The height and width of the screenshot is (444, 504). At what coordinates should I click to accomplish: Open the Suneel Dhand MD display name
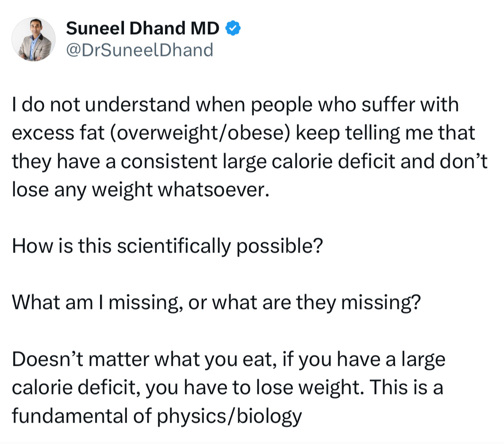(143, 28)
